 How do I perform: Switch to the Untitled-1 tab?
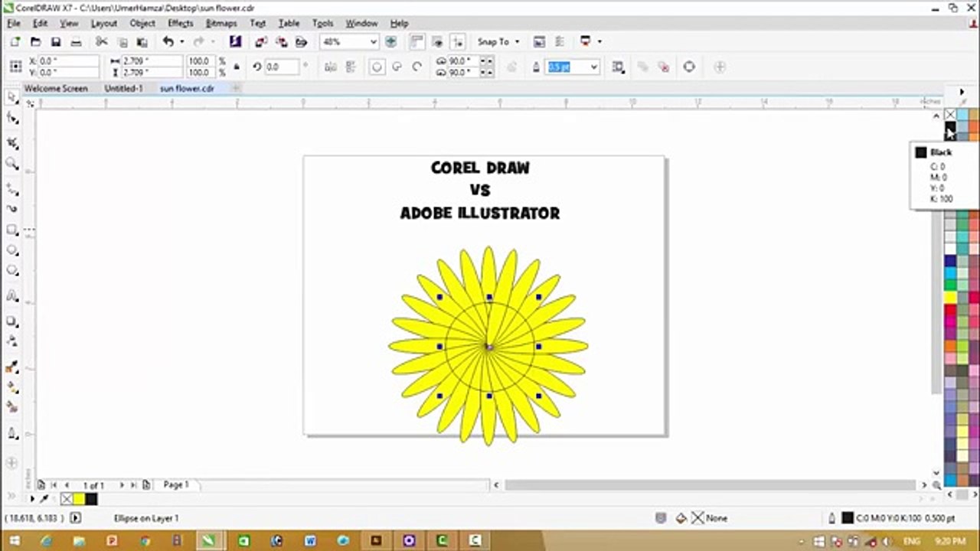click(x=123, y=89)
